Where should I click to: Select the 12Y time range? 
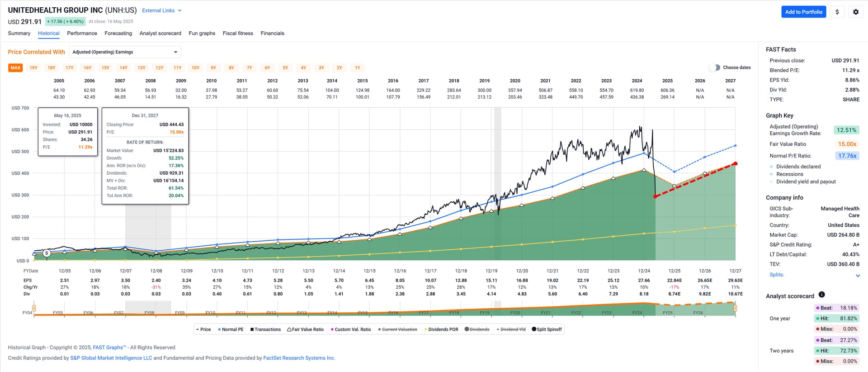point(159,68)
